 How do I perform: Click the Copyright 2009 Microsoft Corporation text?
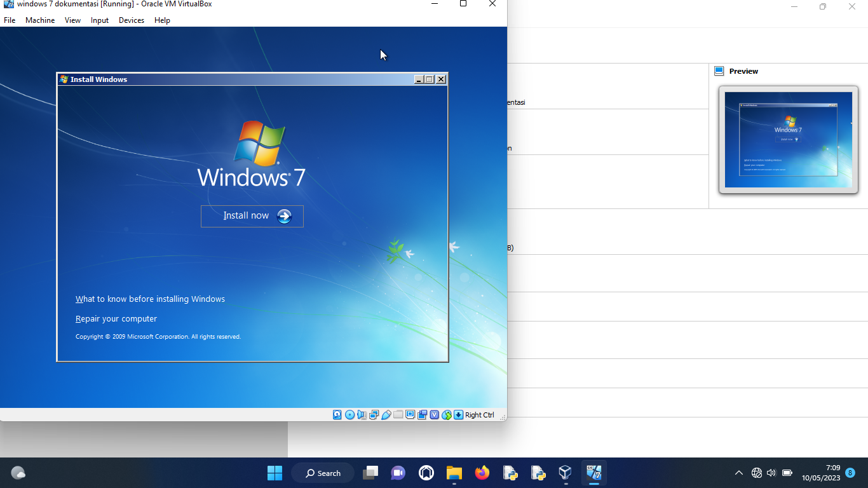point(158,337)
